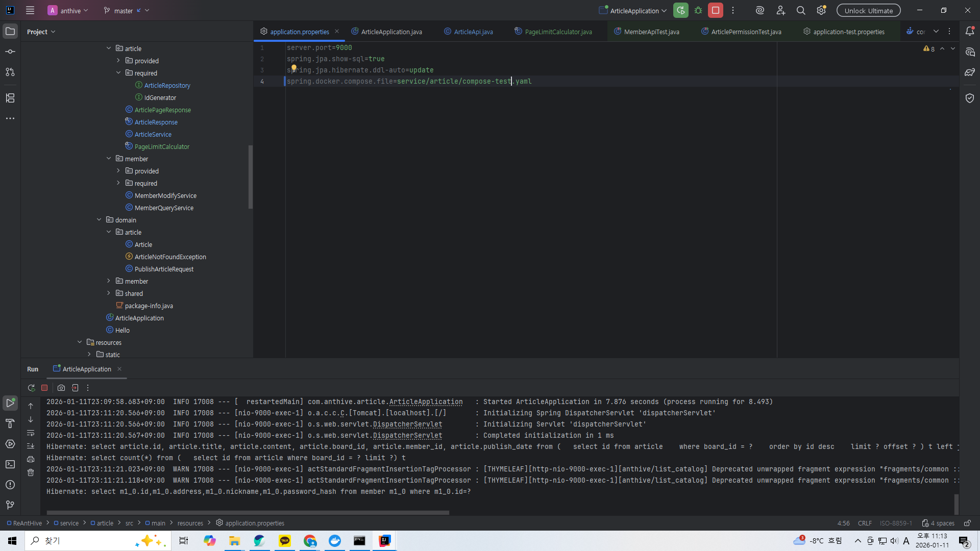Switch to the ArticleApi.java tab
This screenshot has height=551, width=980.
pos(473,32)
